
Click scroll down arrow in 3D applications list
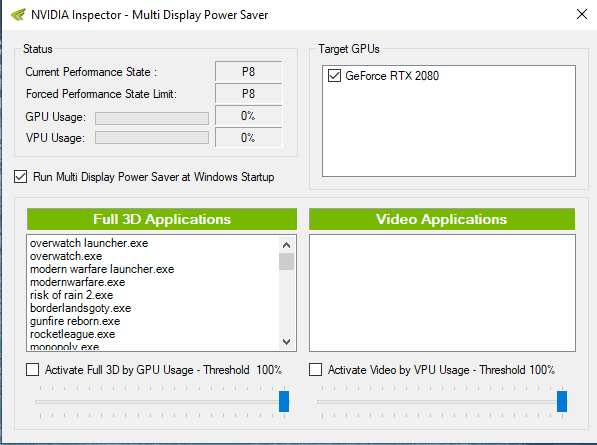[287, 341]
